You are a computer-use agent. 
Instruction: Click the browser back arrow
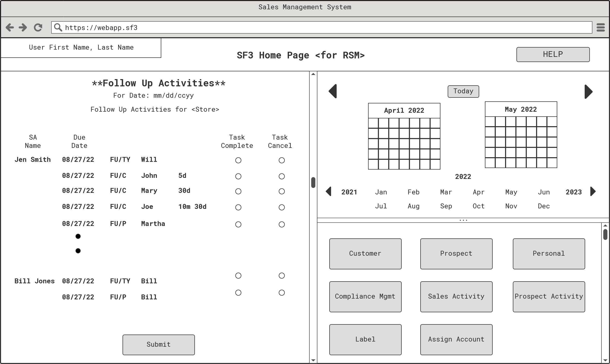click(x=10, y=27)
